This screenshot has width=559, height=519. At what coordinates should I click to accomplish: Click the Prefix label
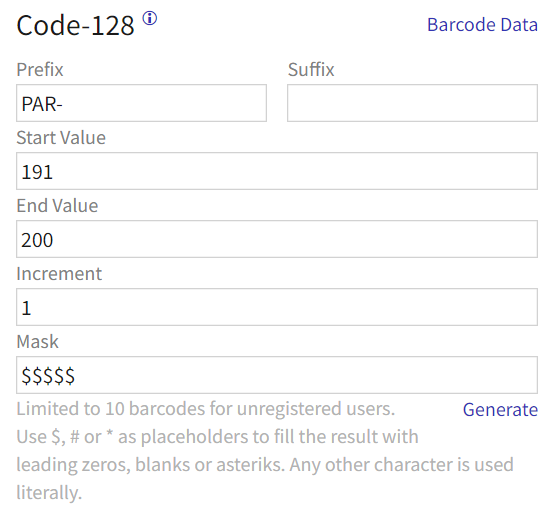pyautogui.click(x=40, y=70)
